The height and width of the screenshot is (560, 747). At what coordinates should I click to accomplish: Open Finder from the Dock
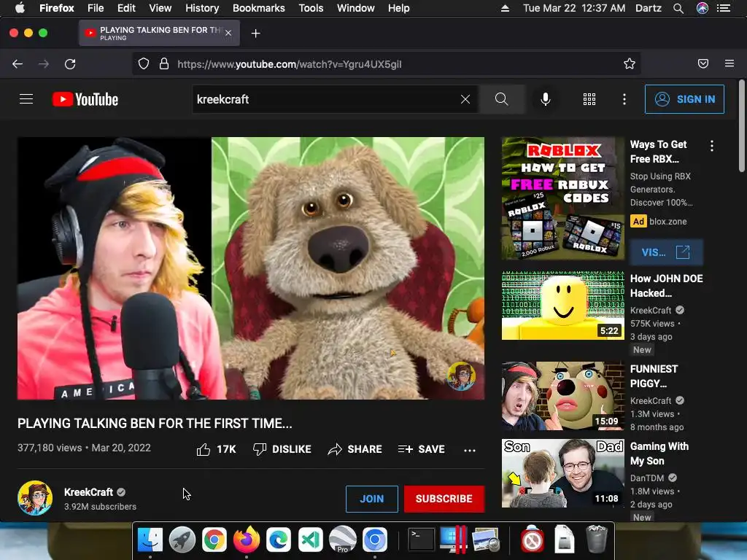tap(150, 540)
